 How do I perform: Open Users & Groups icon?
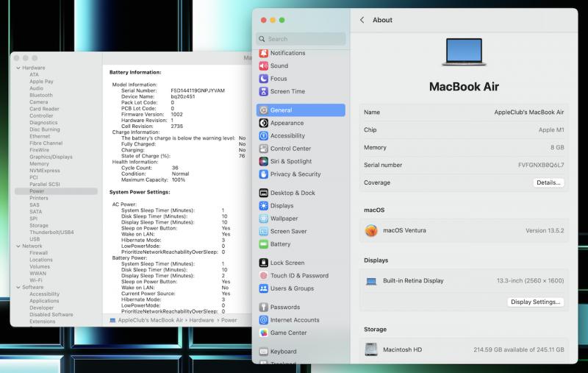click(x=264, y=288)
